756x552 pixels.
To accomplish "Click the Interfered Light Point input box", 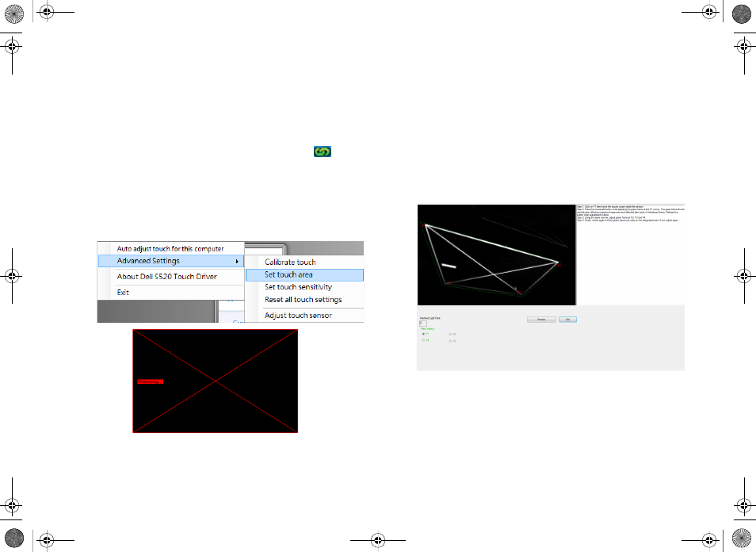I will click(423, 324).
